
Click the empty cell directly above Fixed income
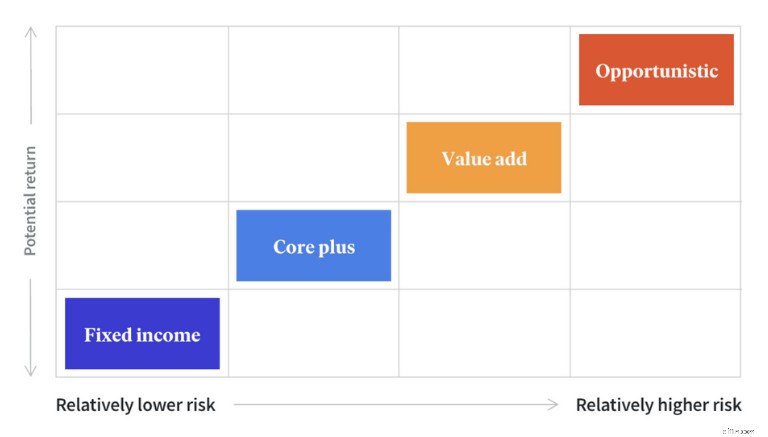coord(143,245)
